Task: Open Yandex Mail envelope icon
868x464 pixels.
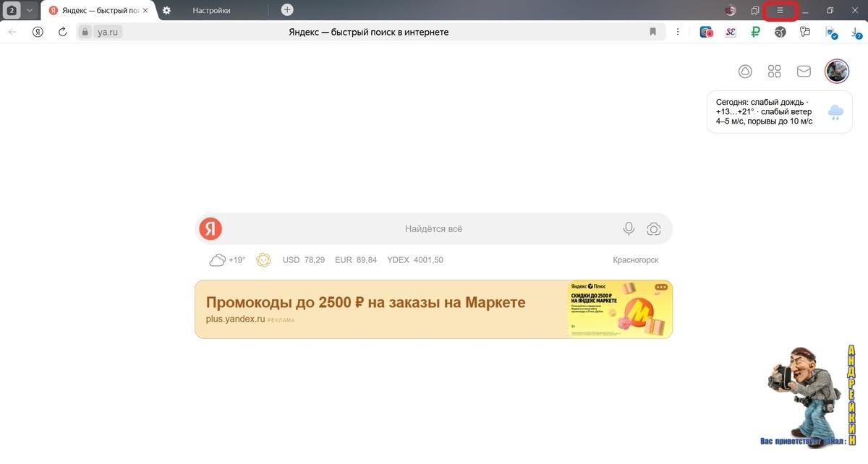Action: [x=804, y=71]
